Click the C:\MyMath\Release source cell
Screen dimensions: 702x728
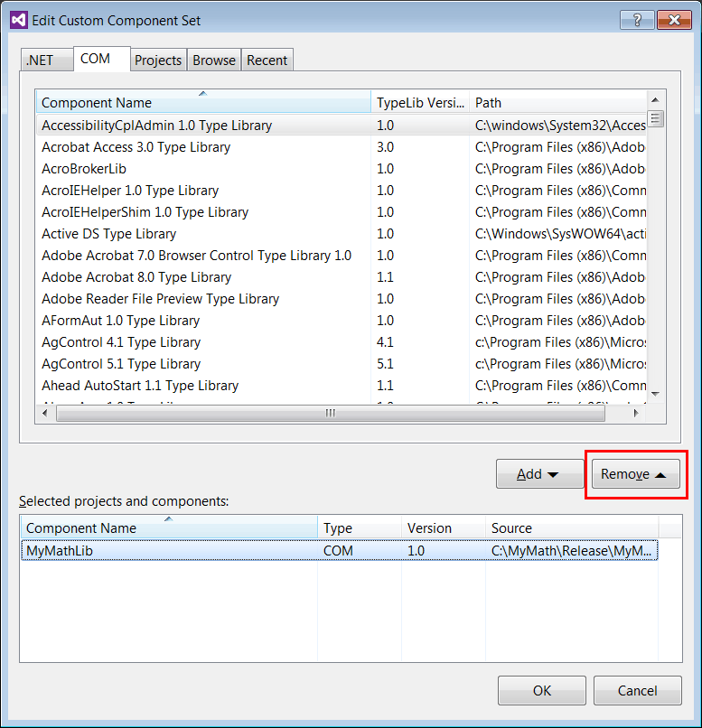[572, 551]
